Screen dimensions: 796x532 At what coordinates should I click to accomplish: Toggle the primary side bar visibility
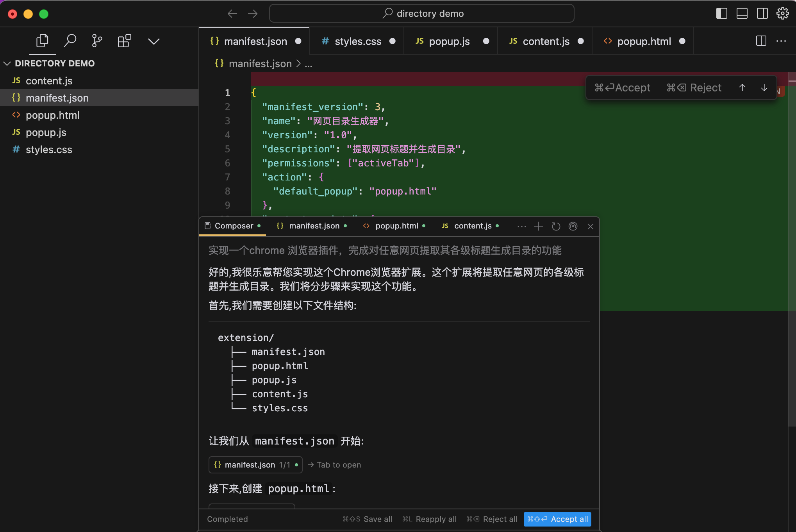[721, 14]
